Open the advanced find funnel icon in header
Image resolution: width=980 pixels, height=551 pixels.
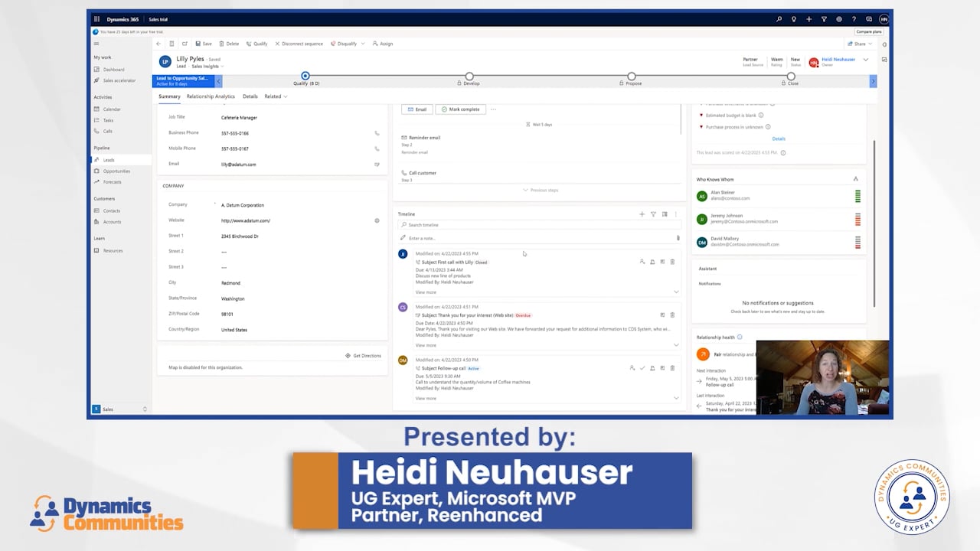(x=824, y=19)
